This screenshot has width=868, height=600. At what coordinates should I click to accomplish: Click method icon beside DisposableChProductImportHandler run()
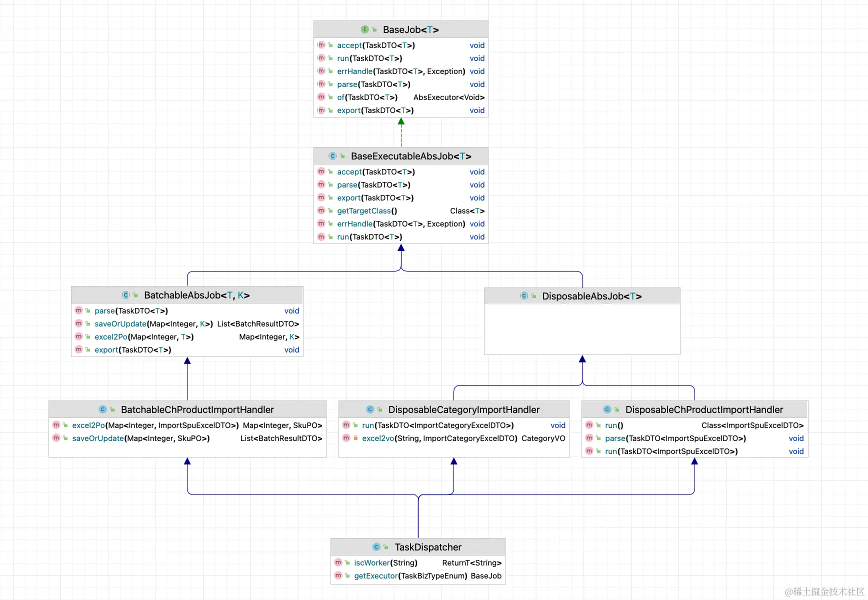[589, 425]
